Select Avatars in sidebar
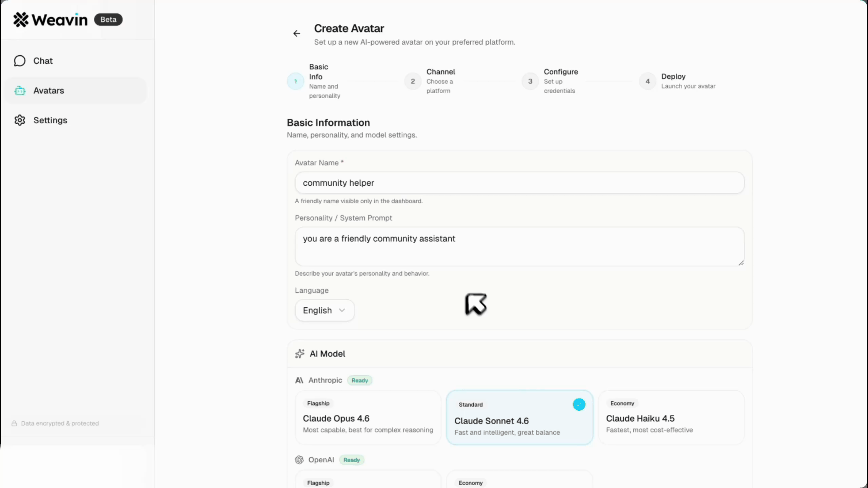This screenshot has width=868, height=488. pyautogui.click(x=75, y=91)
